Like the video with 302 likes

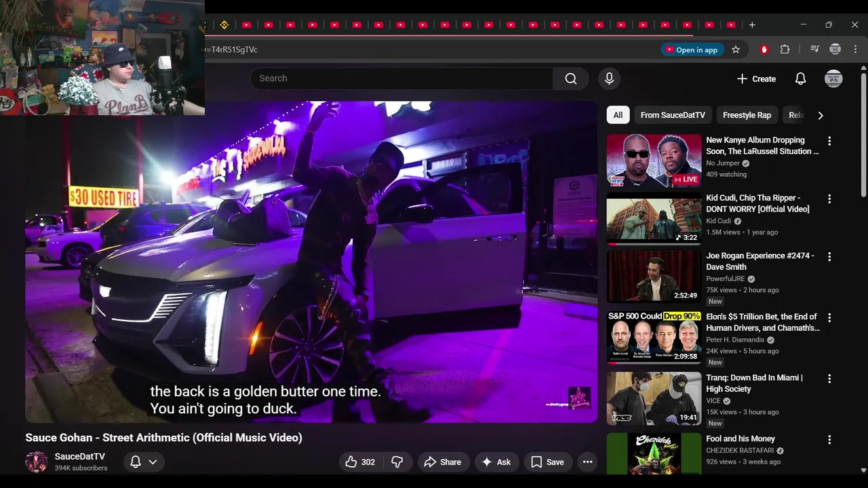click(x=360, y=462)
